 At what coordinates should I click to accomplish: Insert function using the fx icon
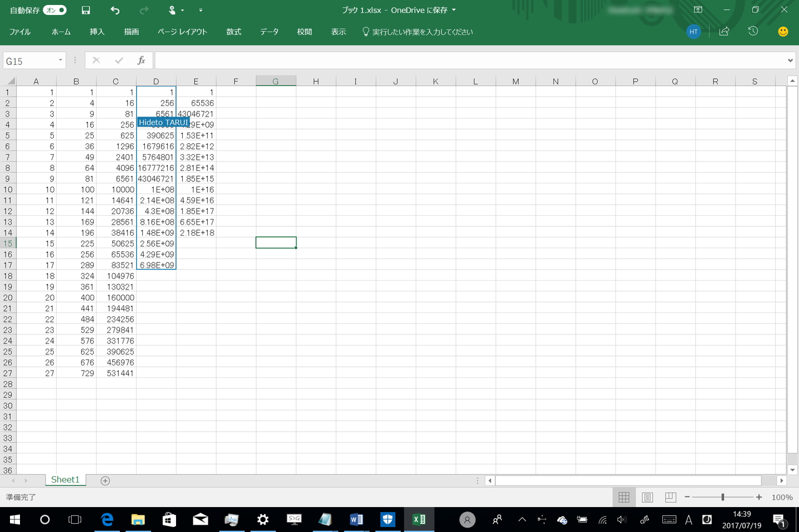click(x=142, y=60)
